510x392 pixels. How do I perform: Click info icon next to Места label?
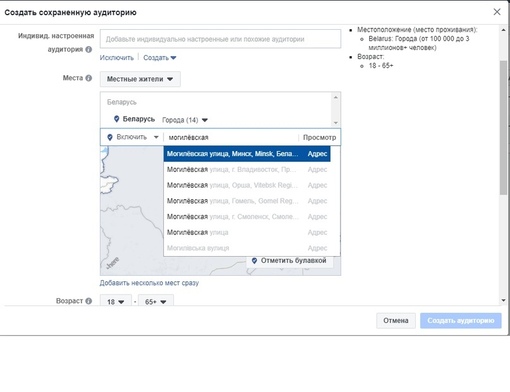pyautogui.click(x=88, y=78)
